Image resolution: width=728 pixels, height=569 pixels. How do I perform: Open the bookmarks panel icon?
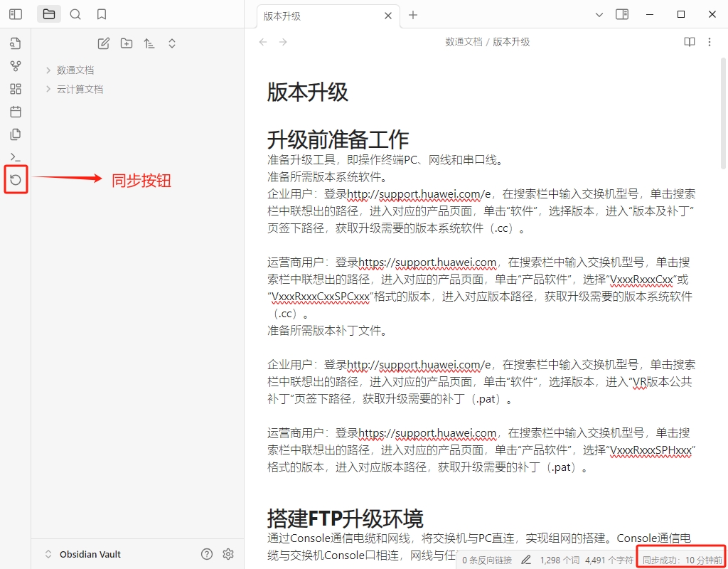point(102,14)
